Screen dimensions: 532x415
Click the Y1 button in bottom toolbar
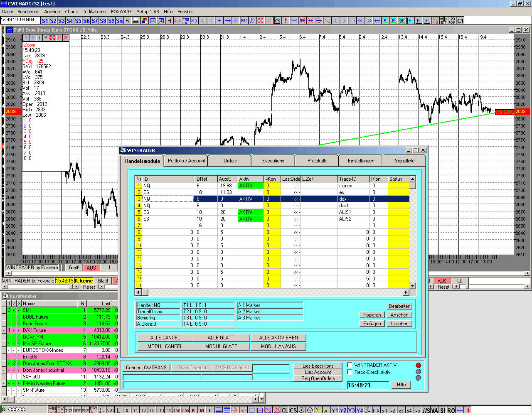335,410
